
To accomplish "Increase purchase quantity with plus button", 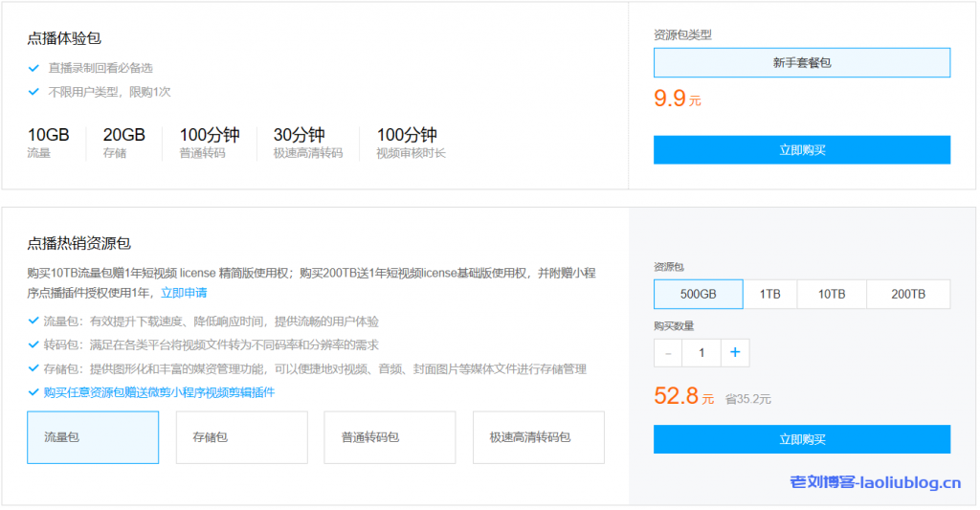I will click(x=734, y=353).
